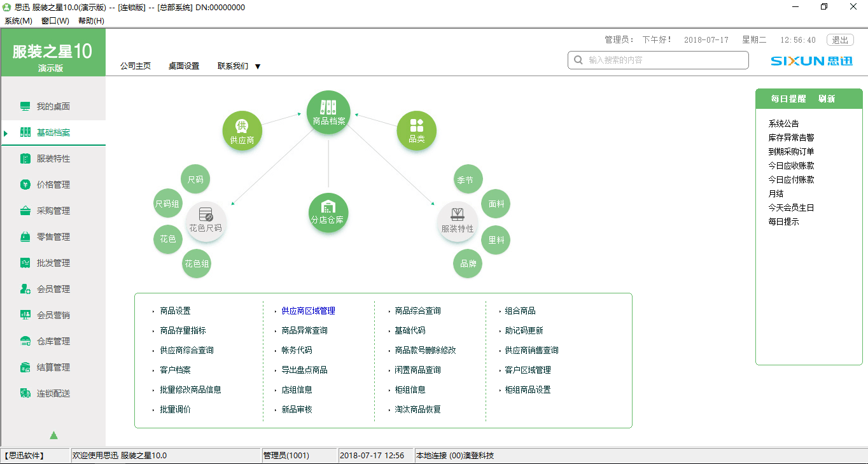Open 今天会员生日 in daily reminders
The image size is (868, 464).
pyautogui.click(x=791, y=207)
